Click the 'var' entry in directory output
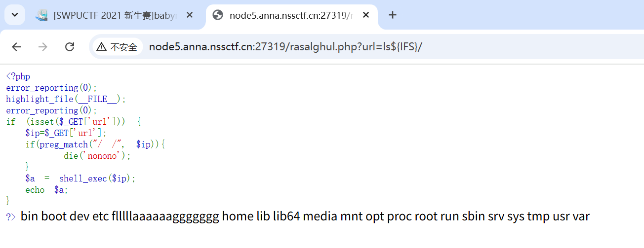644x248 pixels. pyautogui.click(x=581, y=216)
